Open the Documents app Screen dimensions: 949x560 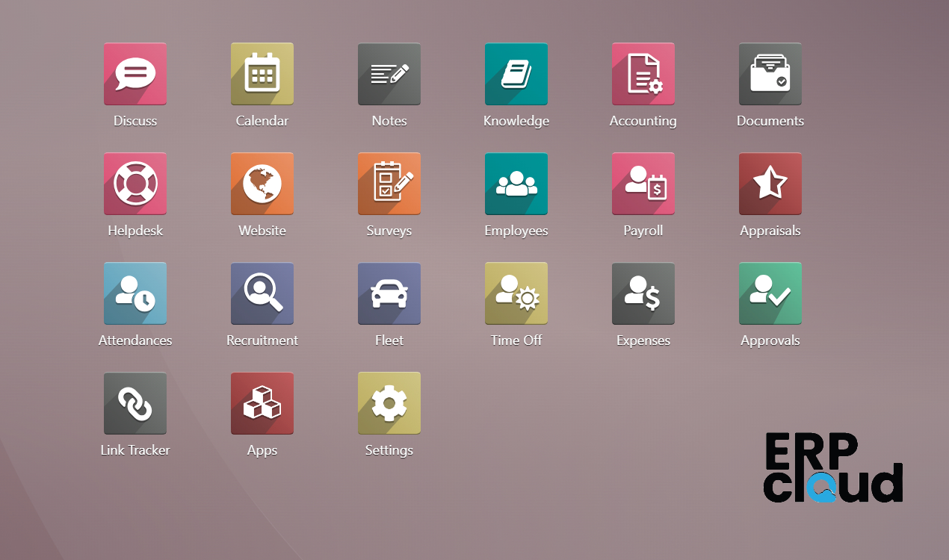coord(770,74)
